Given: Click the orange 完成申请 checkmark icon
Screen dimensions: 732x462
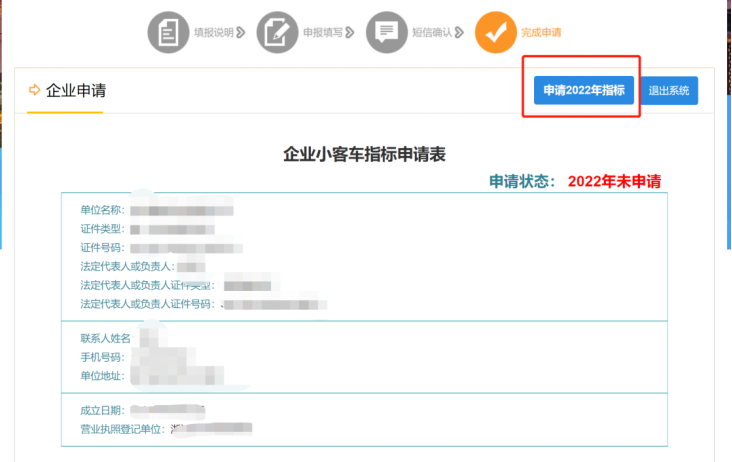Looking at the screenshot, I should [x=495, y=32].
